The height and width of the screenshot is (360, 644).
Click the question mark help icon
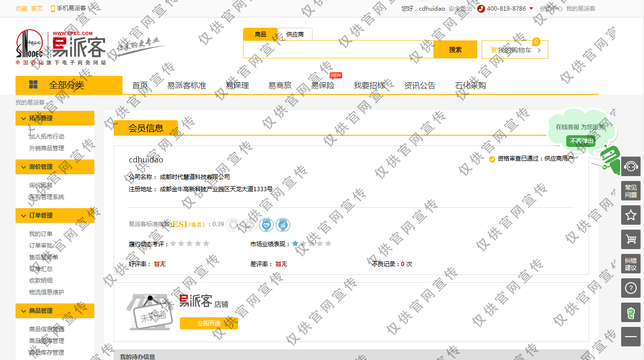(x=631, y=288)
